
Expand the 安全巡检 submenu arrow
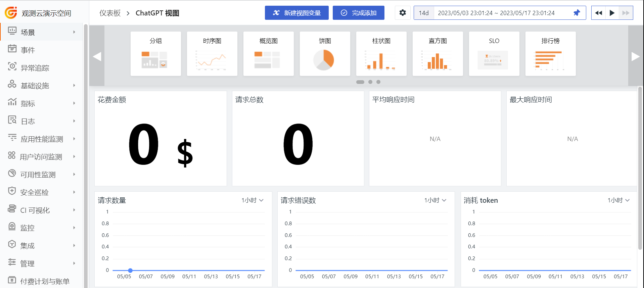[x=74, y=192]
